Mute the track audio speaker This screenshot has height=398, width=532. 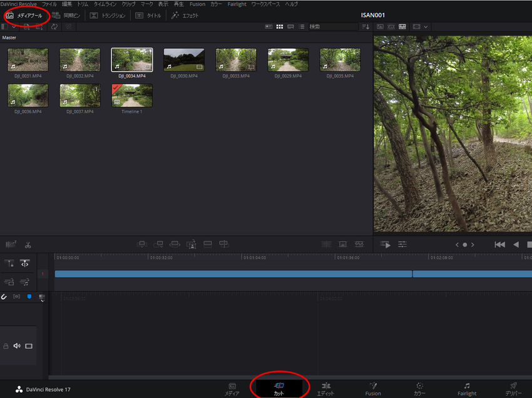click(x=17, y=346)
